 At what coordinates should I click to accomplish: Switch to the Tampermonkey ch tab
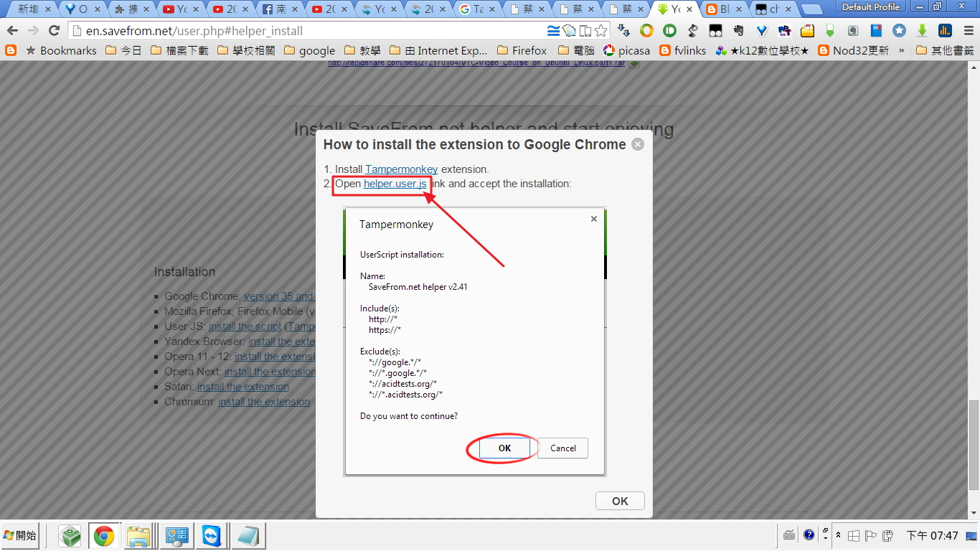[x=773, y=9]
